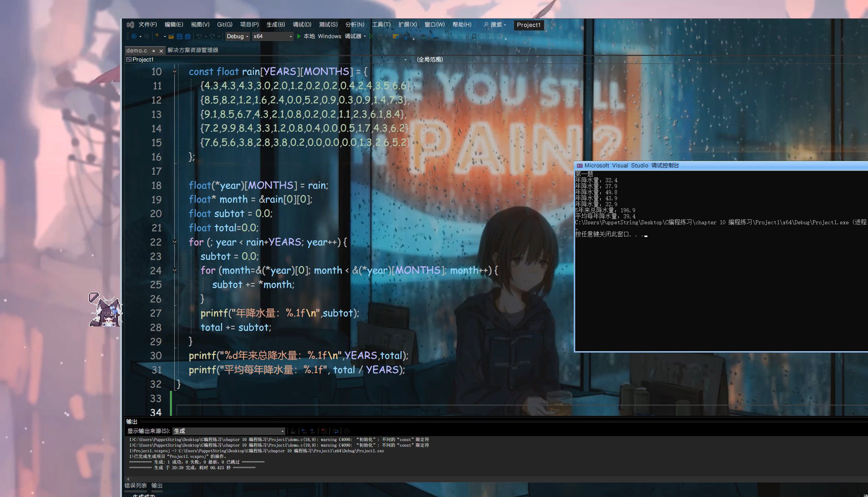This screenshot has width=868, height=497.
Task: Close the demo.c tab
Action: (x=161, y=51)
